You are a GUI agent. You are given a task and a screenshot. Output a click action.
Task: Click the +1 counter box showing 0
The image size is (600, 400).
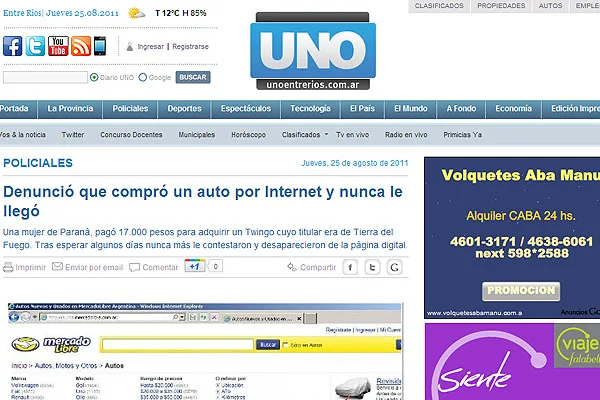215,266
